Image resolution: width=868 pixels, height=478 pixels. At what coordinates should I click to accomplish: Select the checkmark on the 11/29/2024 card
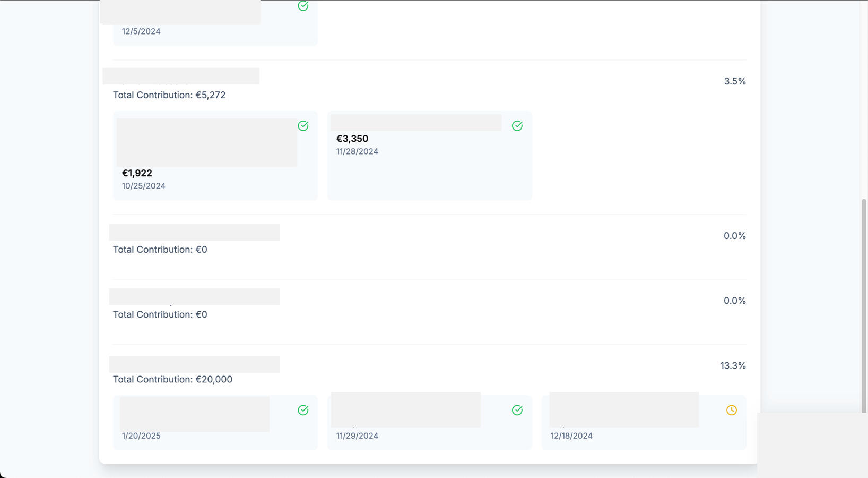click(517, 410)
